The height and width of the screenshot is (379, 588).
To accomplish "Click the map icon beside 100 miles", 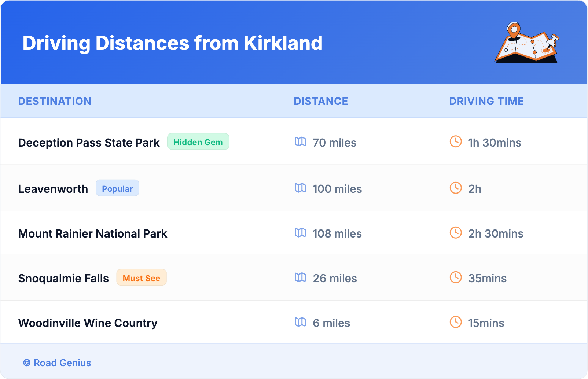I will [300, 188].
